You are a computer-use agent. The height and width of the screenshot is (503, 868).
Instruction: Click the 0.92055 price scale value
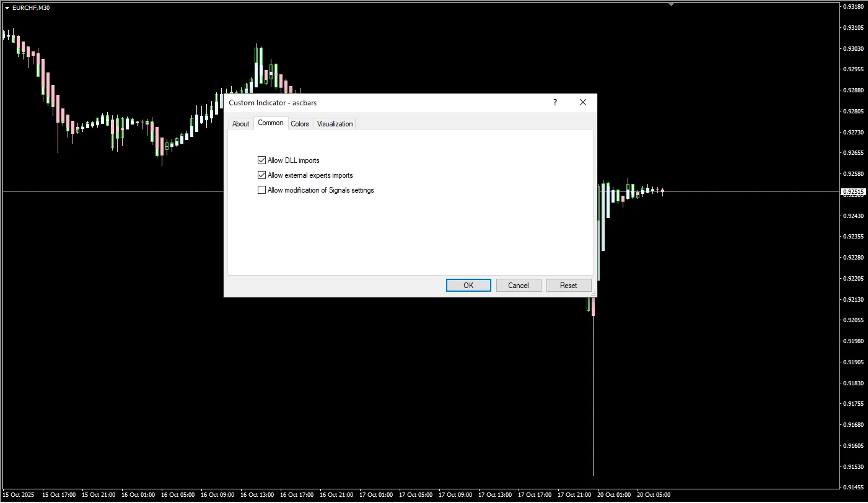pos(854,320)
